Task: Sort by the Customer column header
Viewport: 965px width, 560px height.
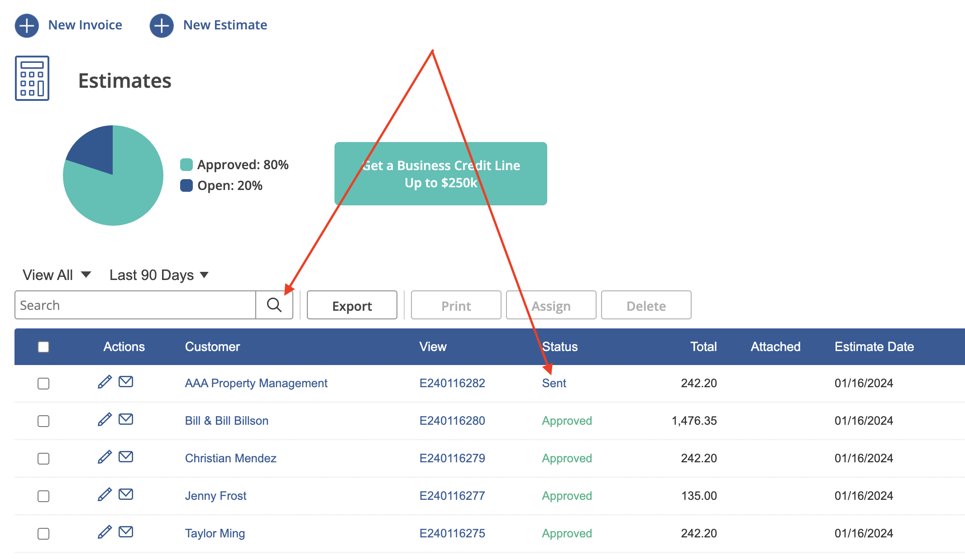Action: pyautogui.click(x=212, y=347)
